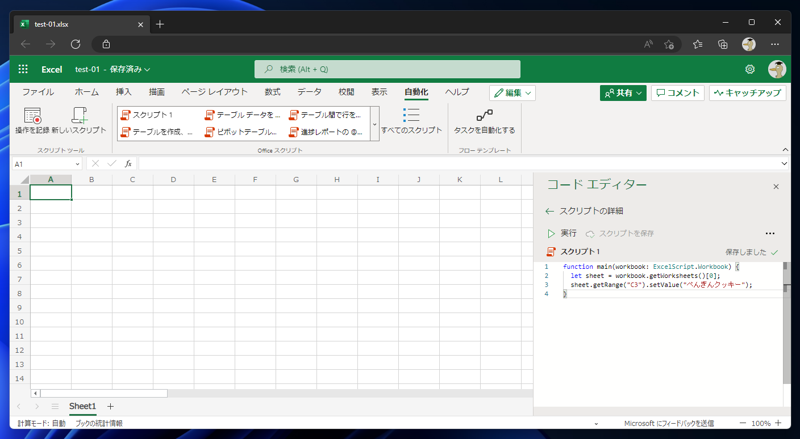
Task: Open the app launcher waffle icon
Action: 23,69
